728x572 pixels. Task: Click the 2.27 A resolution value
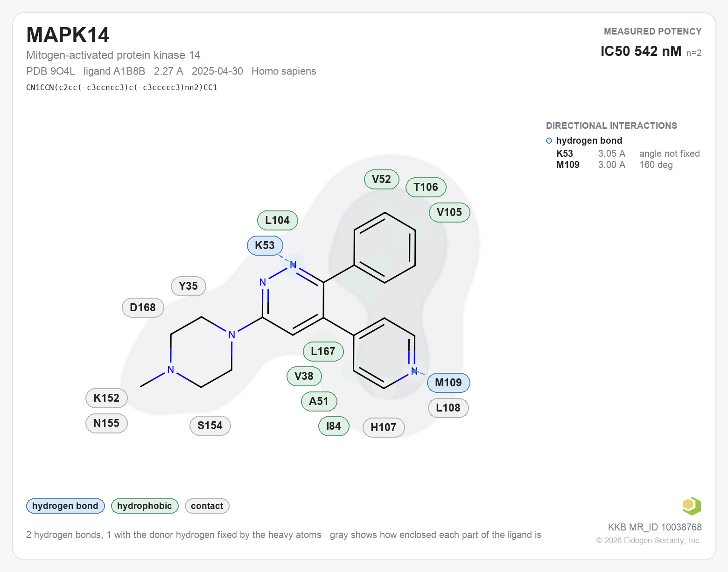[x=168, y=71]
